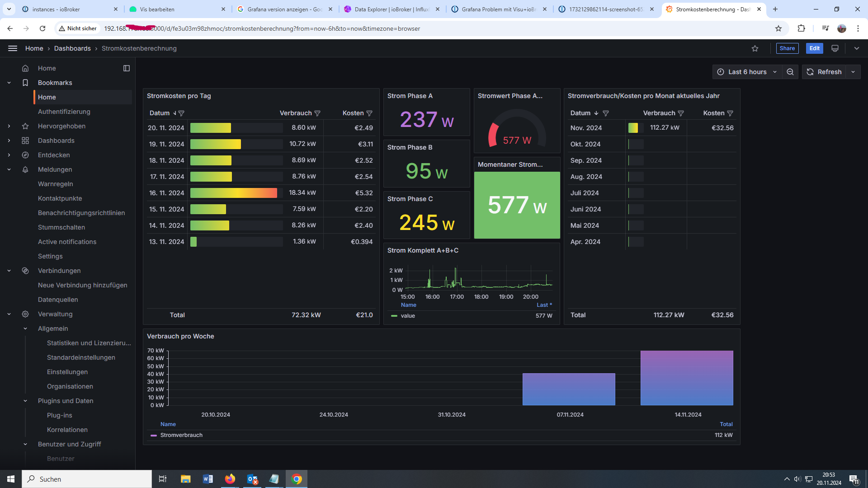Sort monthly table by Datum column header

pyautogui.click(x=580, y=113)
